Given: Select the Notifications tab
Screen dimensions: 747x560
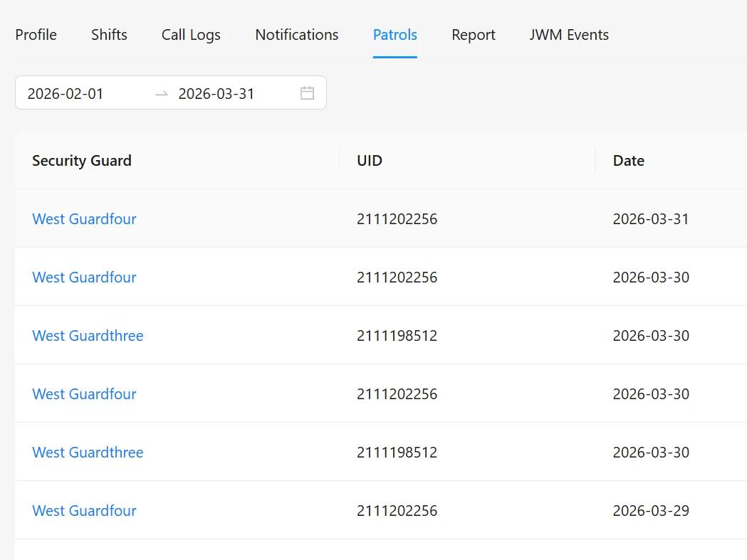Looking at the screenshot, I should click(x=297, y=35).
